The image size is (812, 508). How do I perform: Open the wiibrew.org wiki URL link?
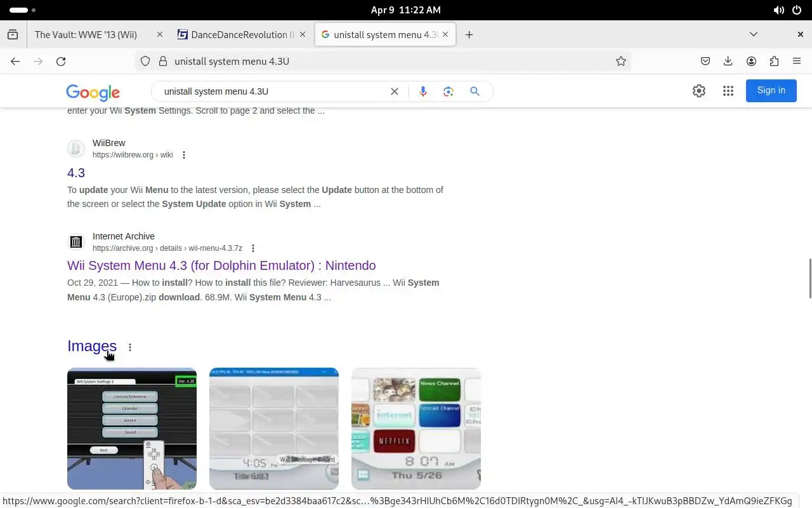[133, 155]
